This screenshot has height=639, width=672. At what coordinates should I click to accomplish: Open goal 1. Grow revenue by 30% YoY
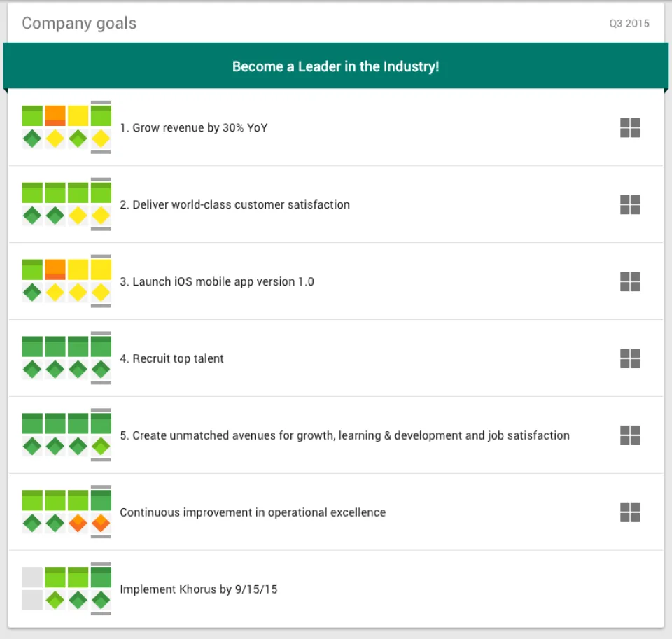[x=194, y=127]
